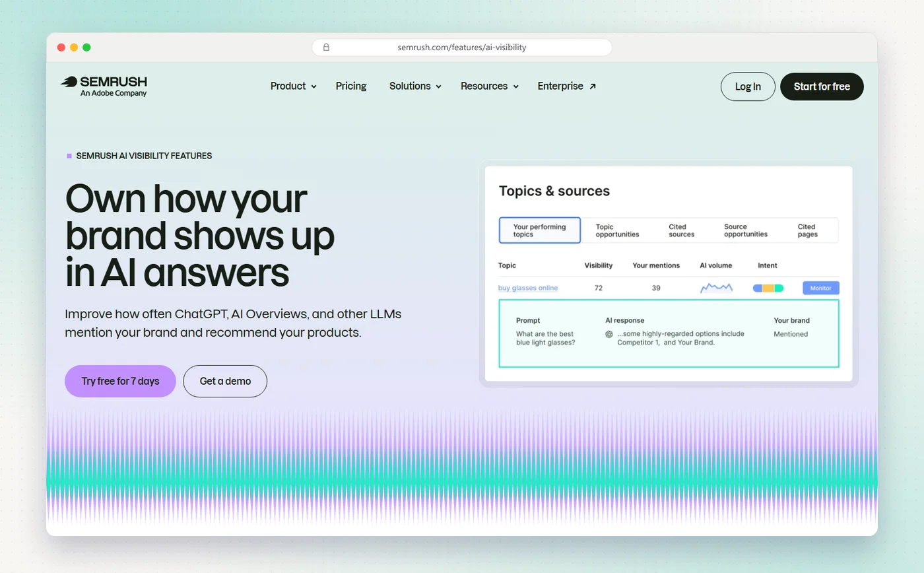Click the Intent column header

pyautogui.click(x=768, y=265)
